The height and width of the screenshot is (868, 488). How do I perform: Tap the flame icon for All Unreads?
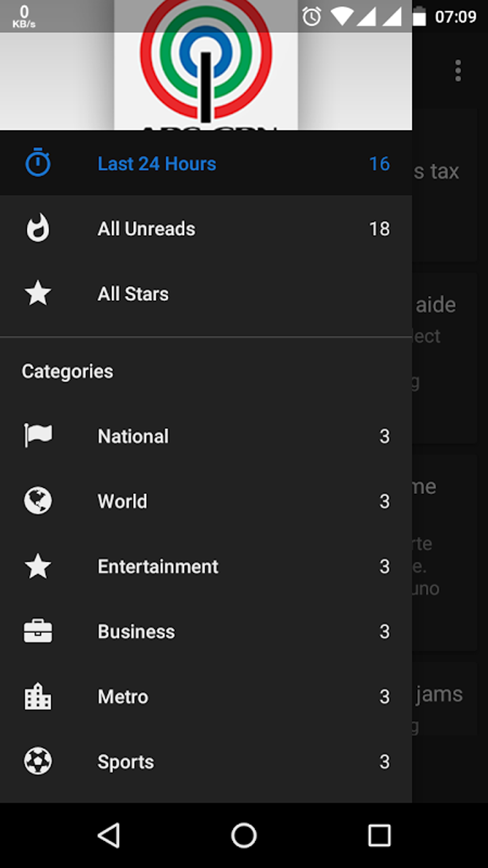coord(38,228)
